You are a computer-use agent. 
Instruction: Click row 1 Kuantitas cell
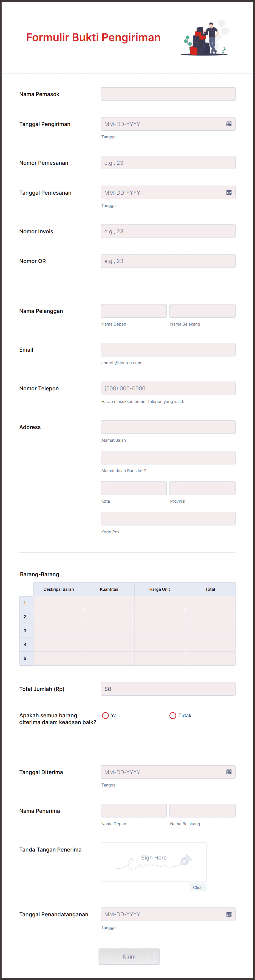pyautogui.click(x=109, y=603)
